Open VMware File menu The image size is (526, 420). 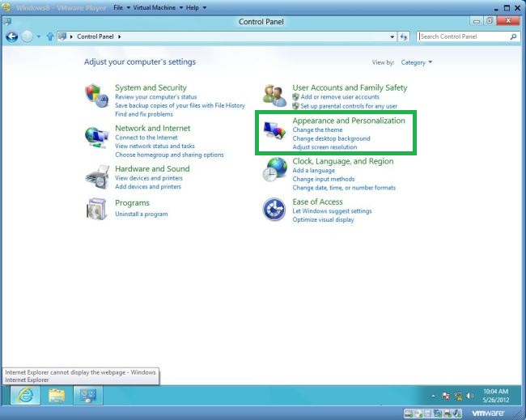121,7
